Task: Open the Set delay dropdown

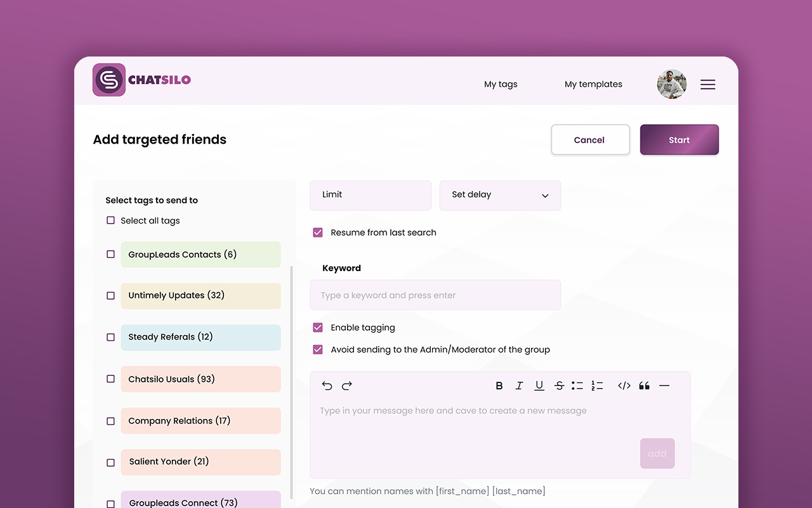Action: [500, 195]
